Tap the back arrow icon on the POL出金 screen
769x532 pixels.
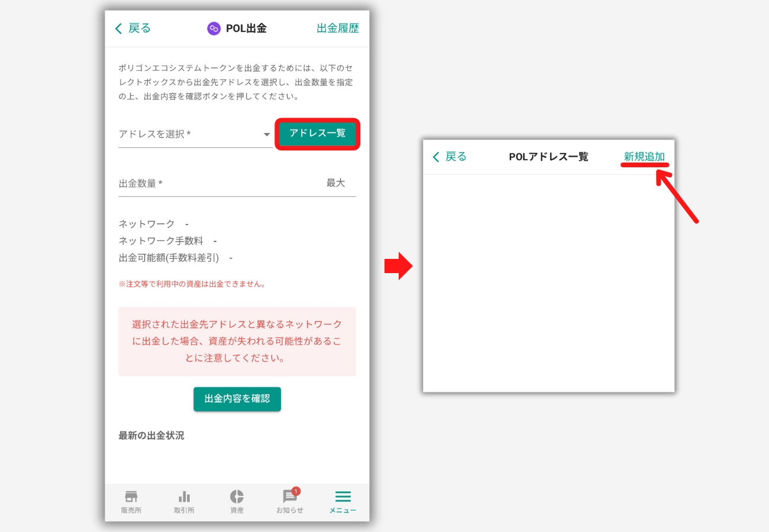118,28
